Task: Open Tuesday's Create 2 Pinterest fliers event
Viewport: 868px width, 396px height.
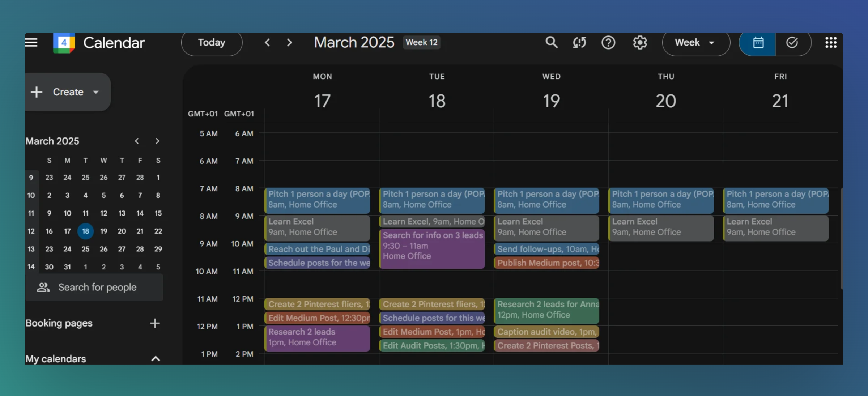Action: [432, 304]
